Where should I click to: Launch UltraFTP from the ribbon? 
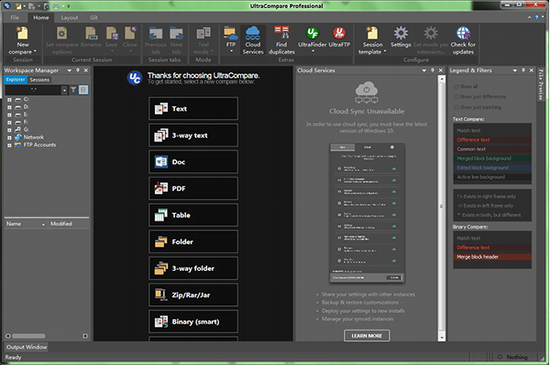point(339,37)
